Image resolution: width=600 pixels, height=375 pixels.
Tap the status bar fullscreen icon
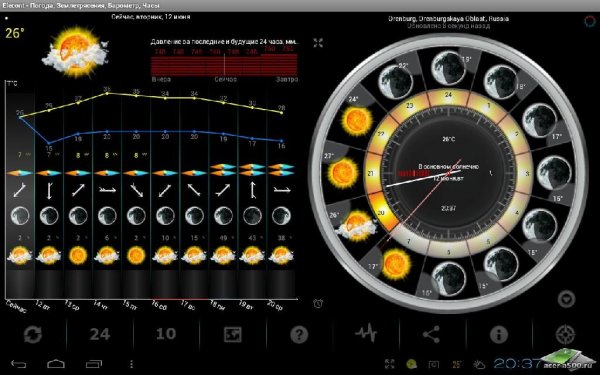click(390, 364)
